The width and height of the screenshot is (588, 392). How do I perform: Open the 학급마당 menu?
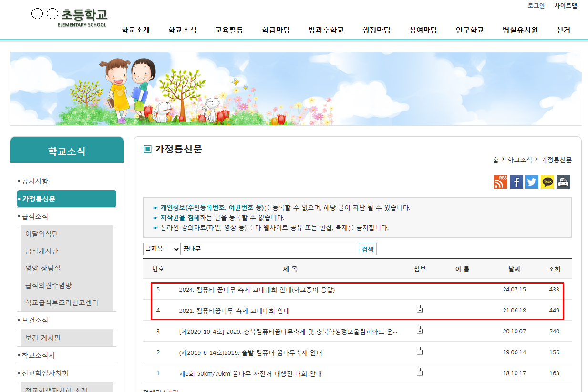276,30
